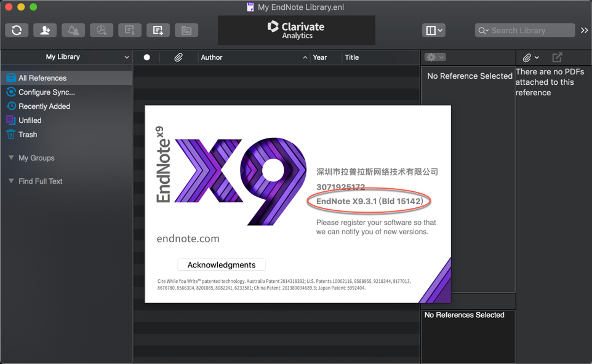The width and height of the screenshot is (592, 364).
Task: Collapse the Find Full Text section
Action: coord(11,181)
